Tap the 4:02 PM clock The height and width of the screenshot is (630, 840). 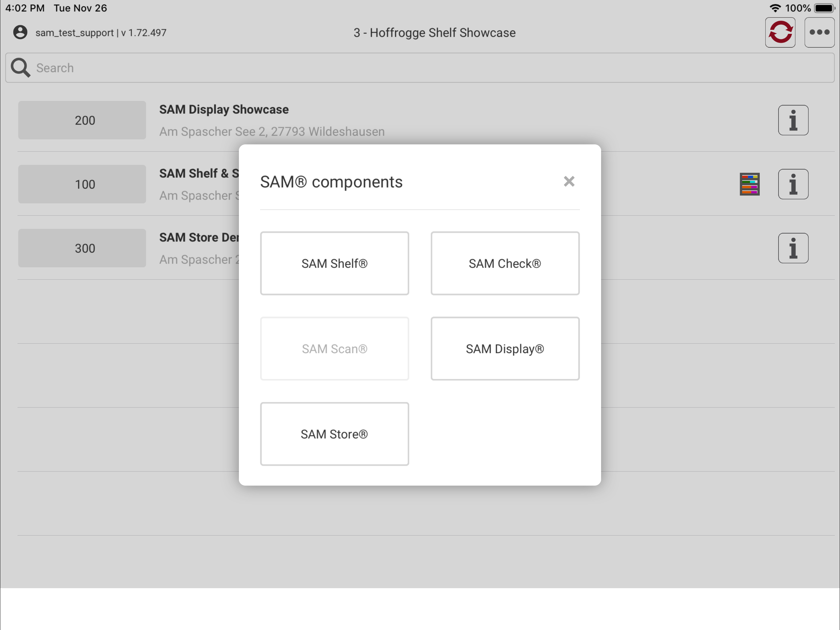pos(25,8)
